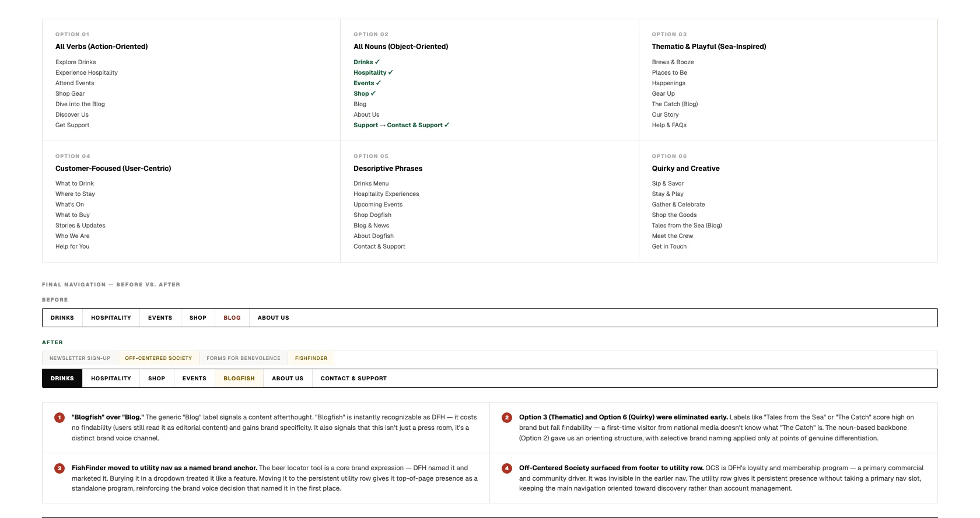
Task: Click heading "All Nouns (Object-Oriented)"
Action: (x=401, y=47)
